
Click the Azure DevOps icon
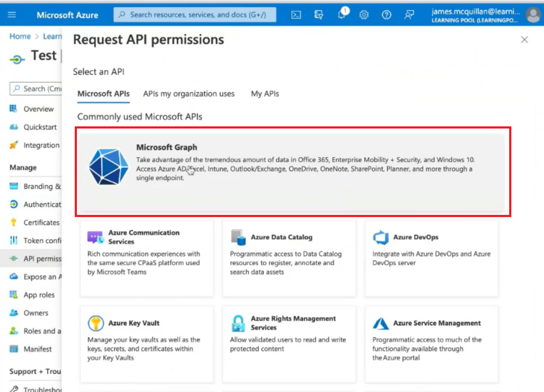coord(381,237)
